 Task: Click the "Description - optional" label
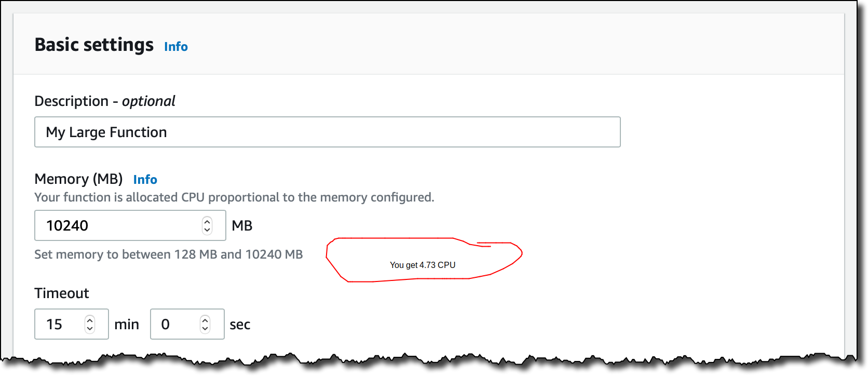click(105, 101)
